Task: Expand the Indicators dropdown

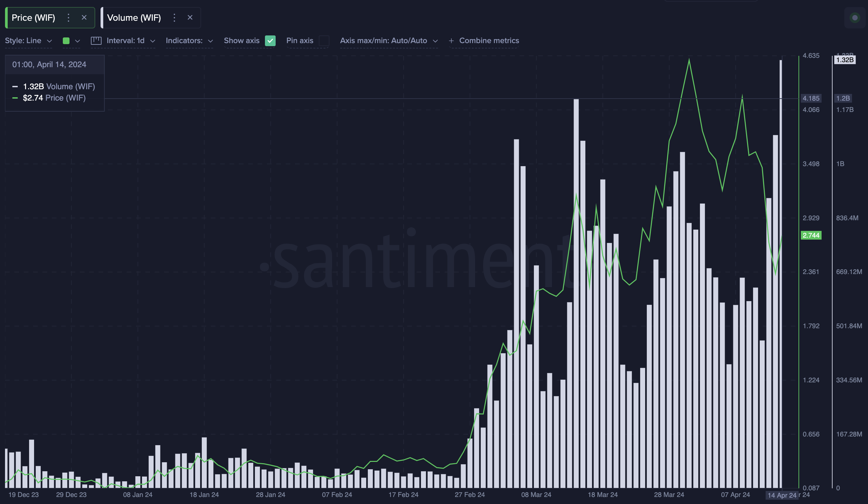Action: coord(189,40)
